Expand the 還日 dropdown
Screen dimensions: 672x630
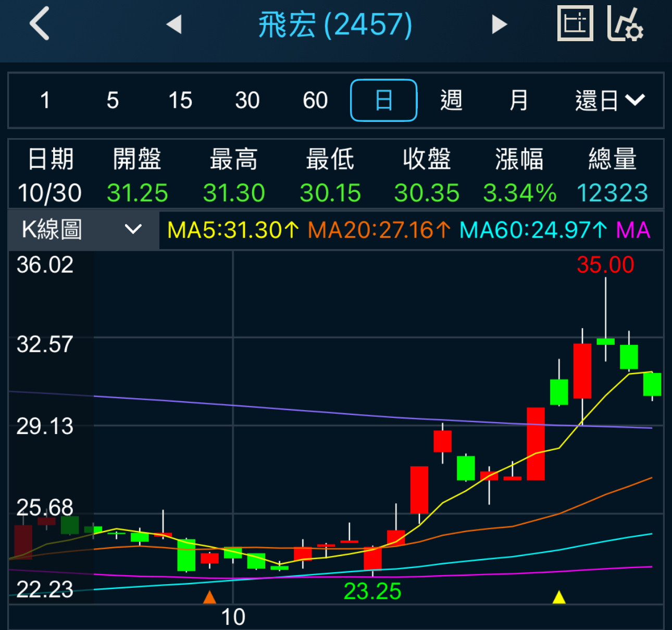tap(609, 101)
